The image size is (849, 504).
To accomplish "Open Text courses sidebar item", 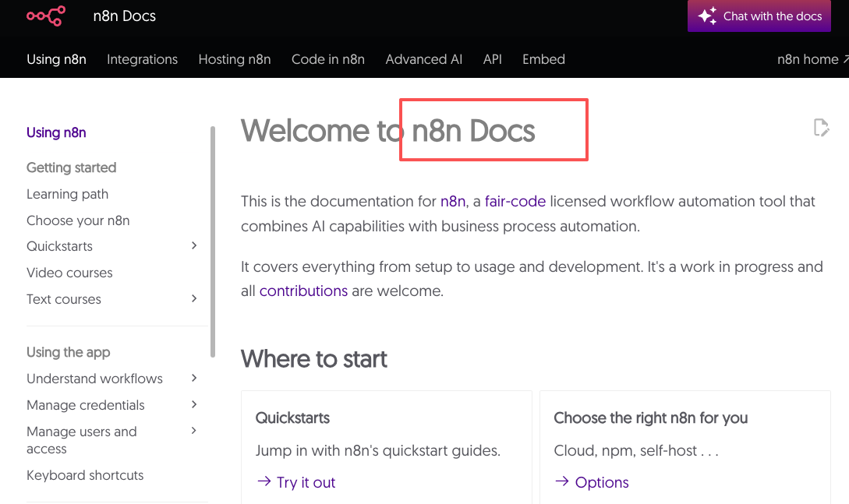I will (64, 299).
